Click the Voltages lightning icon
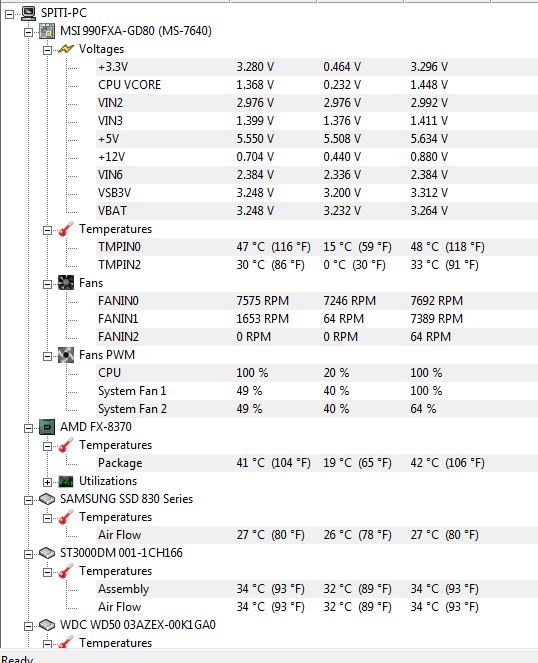This screenshot has width=538, height=663. (66, 49)
